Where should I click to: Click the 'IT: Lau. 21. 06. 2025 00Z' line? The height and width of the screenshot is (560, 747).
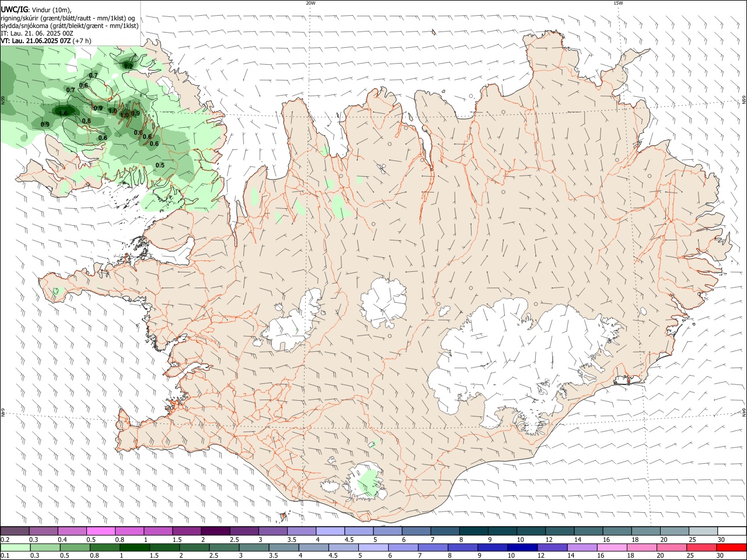(x=37, y=33)
